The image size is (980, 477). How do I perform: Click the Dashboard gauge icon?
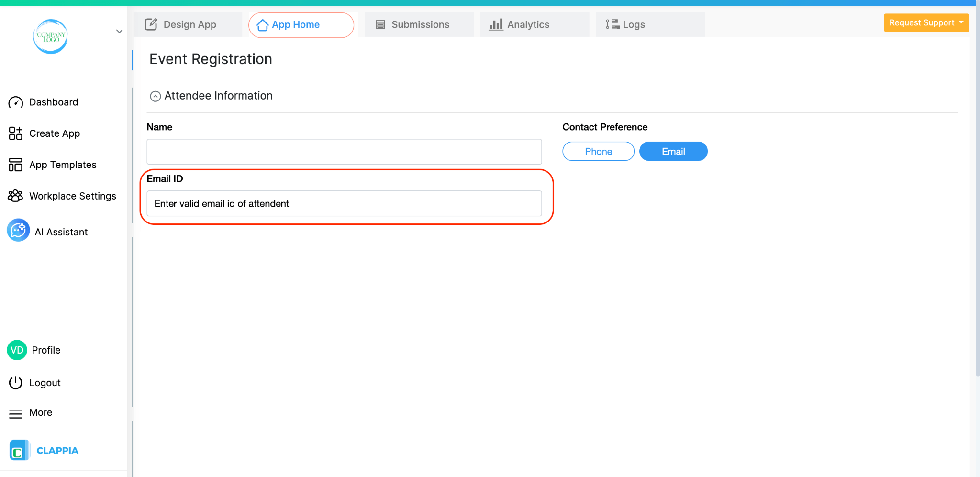tap(15, 102)
